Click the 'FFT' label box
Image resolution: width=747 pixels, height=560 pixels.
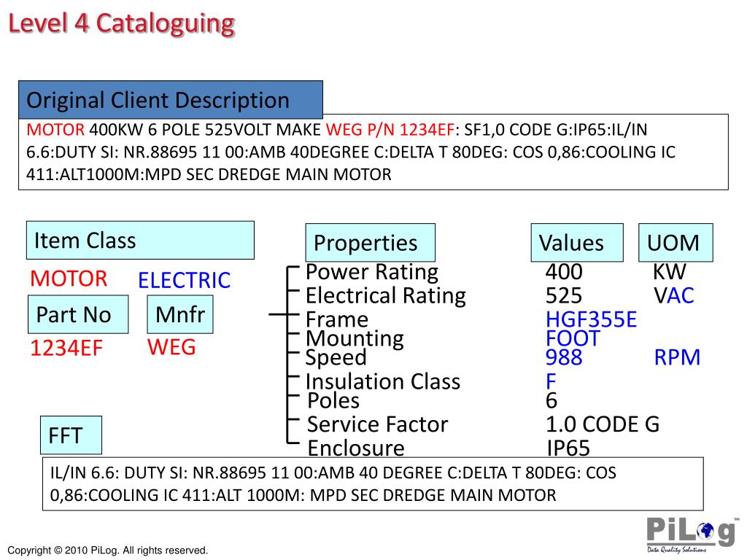(x=71, y=435)
